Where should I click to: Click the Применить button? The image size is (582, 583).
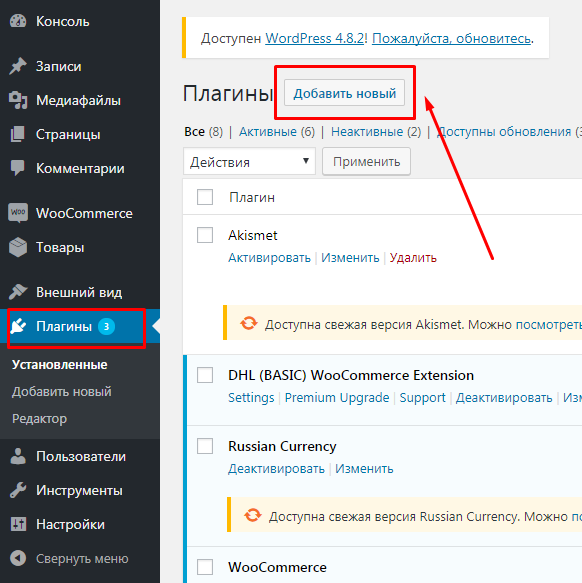click(x=366, y=161)
